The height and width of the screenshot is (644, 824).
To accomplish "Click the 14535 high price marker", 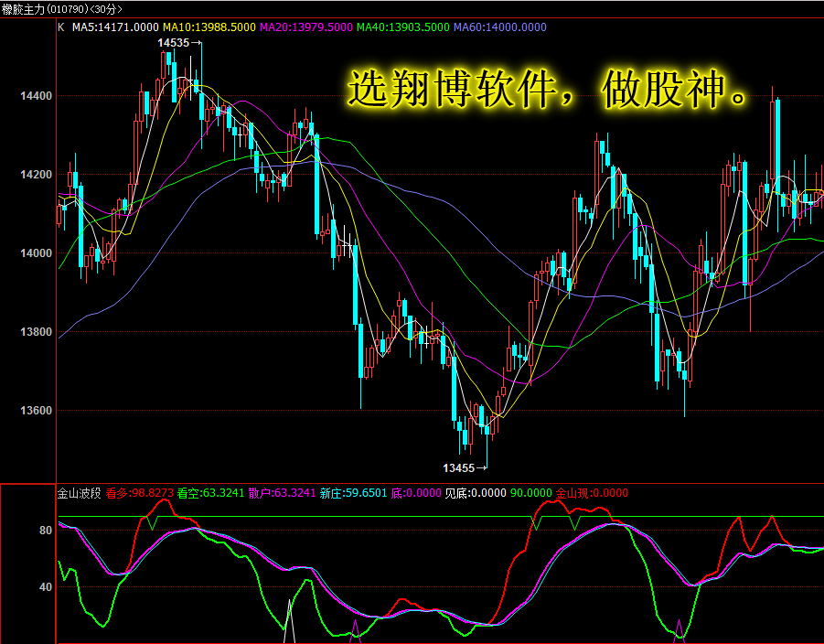I will tap(179, 43).
